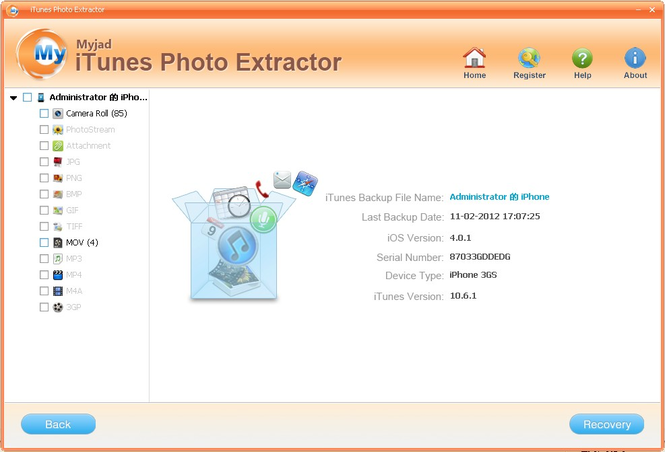The image size is (665, 452).
Task: Open the Administrator iPhone backup name link
Action: click(499, 197)
